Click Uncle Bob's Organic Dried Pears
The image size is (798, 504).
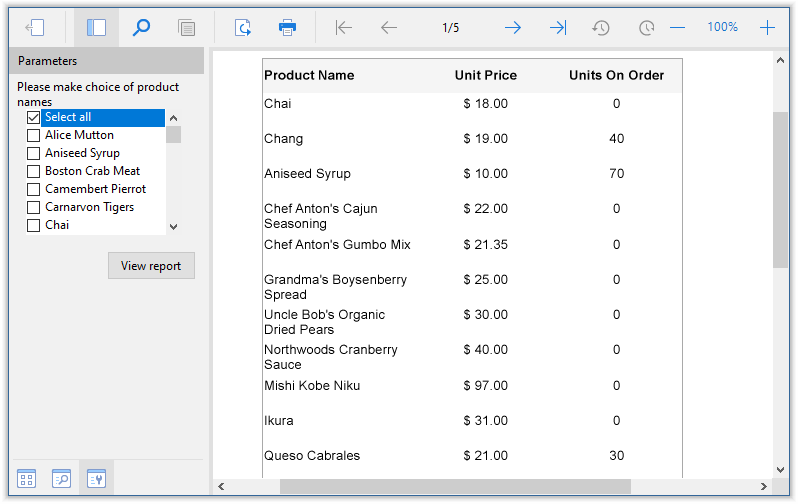click(x=325, y=322)
